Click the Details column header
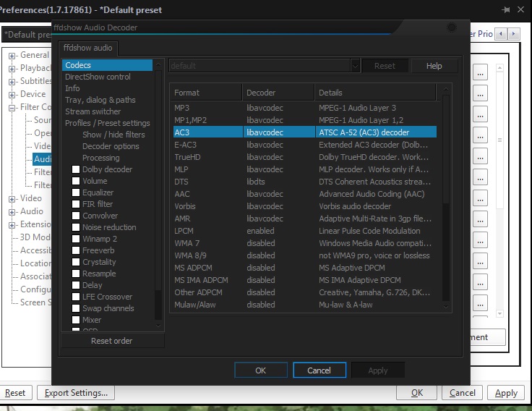532x411 pixels. (x=375, y=93)
